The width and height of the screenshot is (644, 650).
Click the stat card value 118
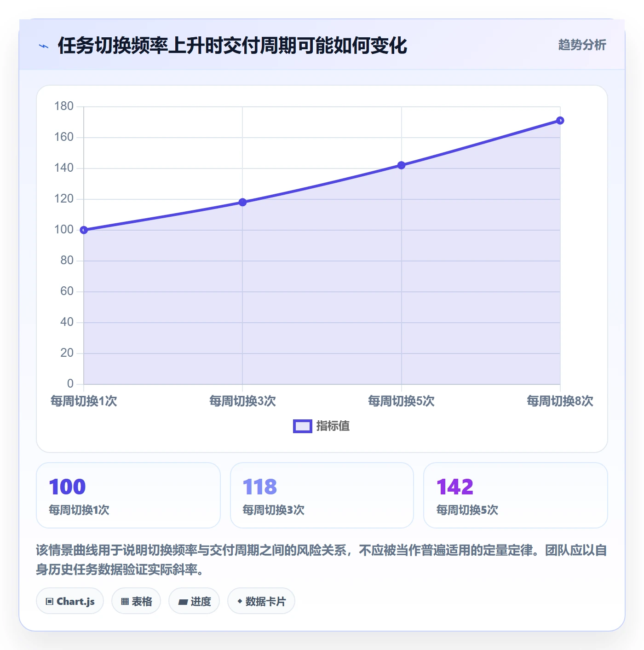click(260, 487)
